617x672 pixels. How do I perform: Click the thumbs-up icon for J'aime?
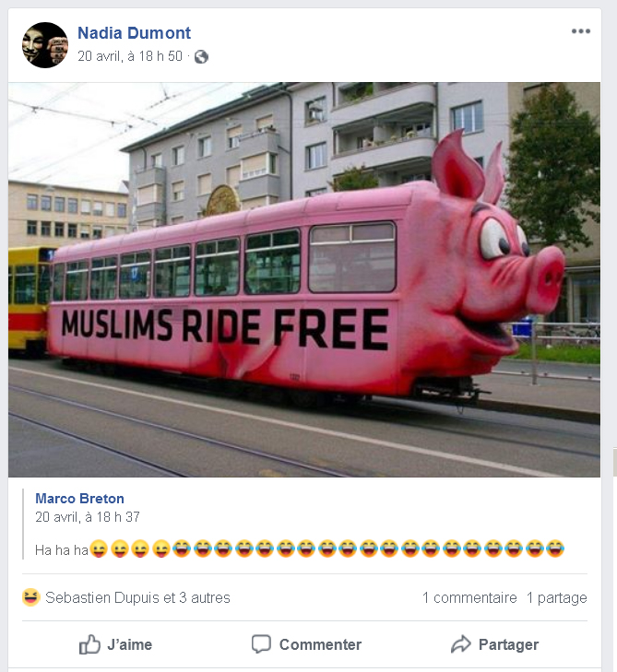pyautogui.click(x=89, y=644)
